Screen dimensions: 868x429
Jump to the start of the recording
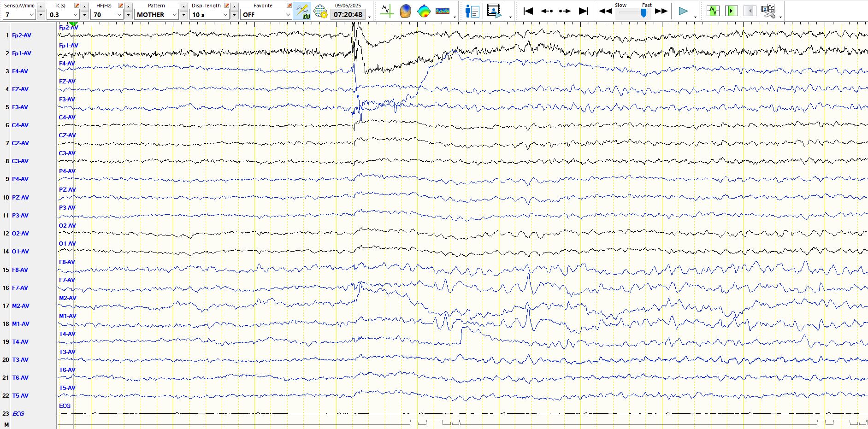coord(528,11)
